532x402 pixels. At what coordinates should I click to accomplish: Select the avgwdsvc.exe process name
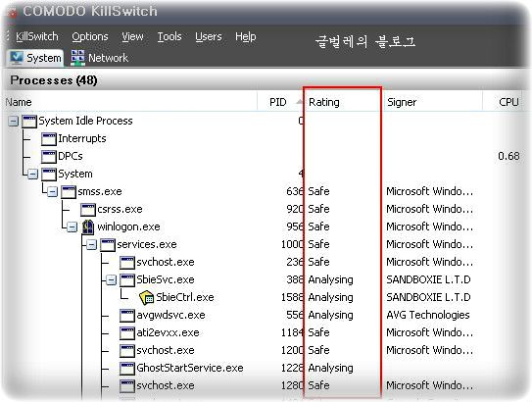(x=171, y=315)
